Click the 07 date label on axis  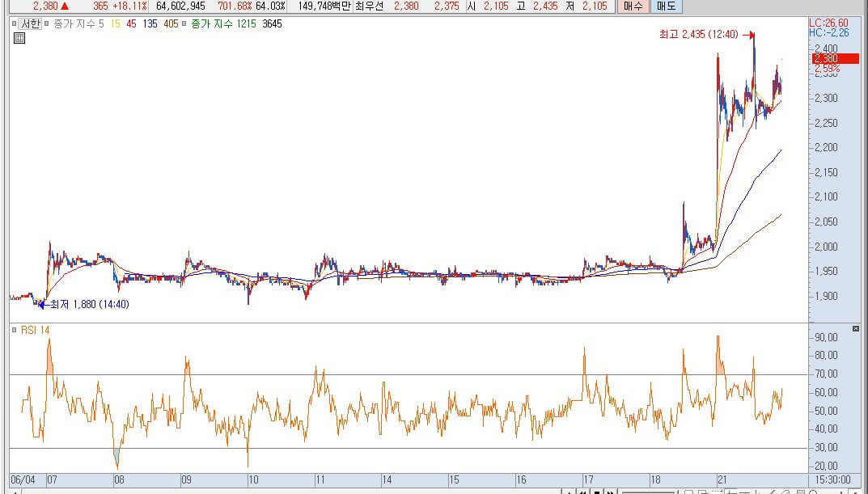[52, 479]
